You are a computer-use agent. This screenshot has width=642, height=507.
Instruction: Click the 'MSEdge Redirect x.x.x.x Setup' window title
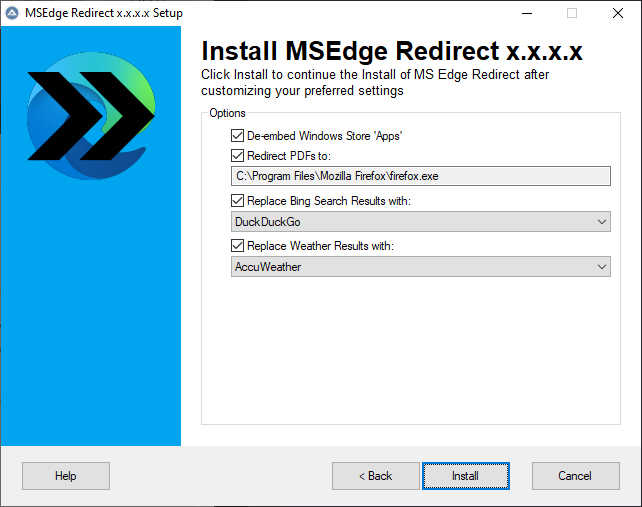(x=104, y=13)
